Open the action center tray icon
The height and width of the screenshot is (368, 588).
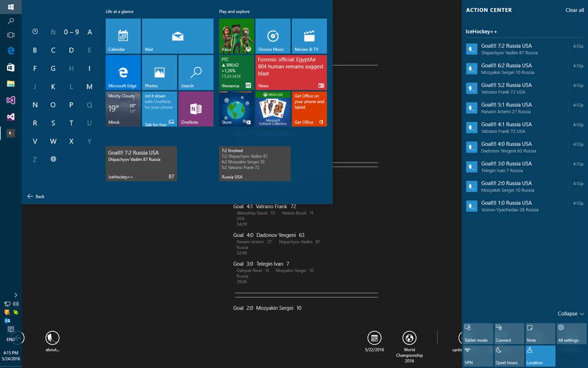coord(10,329)
